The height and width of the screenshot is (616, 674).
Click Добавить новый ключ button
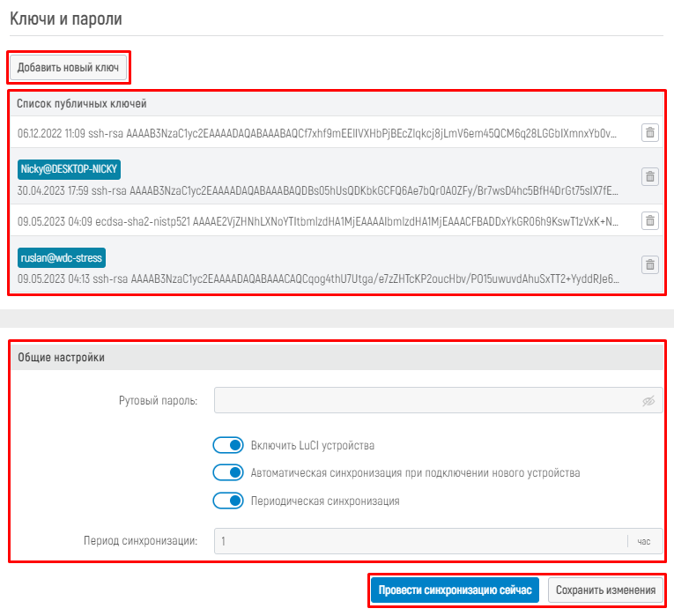[68, 67]
